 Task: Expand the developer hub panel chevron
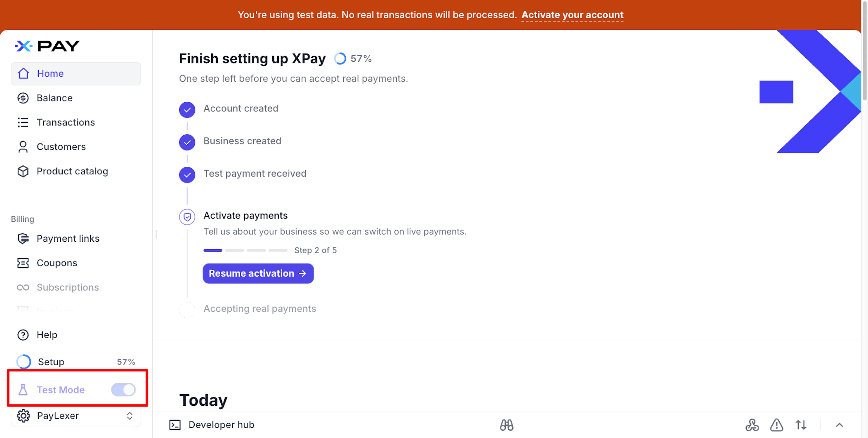point(839,425)
